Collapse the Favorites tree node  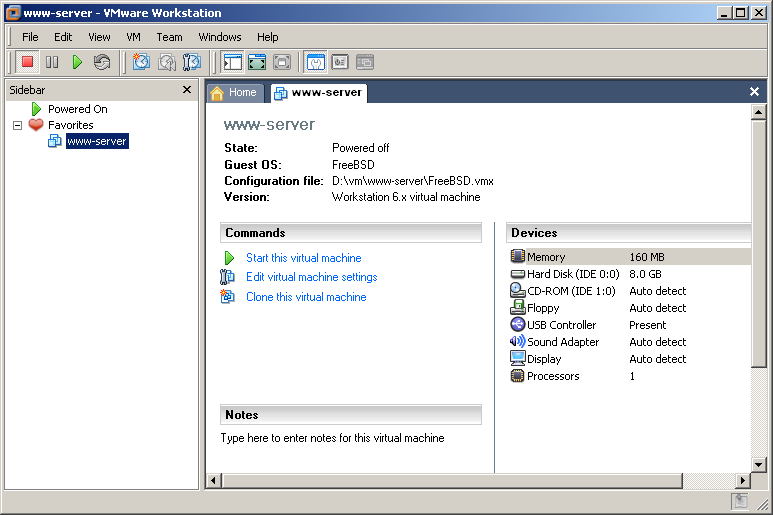17,125
